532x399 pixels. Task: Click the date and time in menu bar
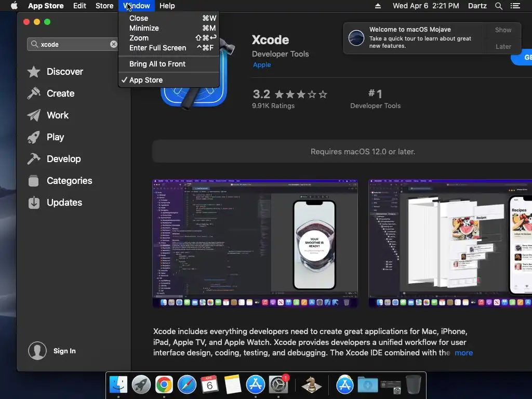tap(426, 6)
